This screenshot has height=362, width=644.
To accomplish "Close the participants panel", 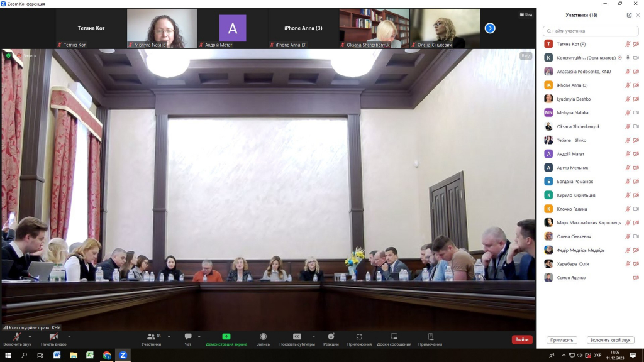I will pos(638,15).
